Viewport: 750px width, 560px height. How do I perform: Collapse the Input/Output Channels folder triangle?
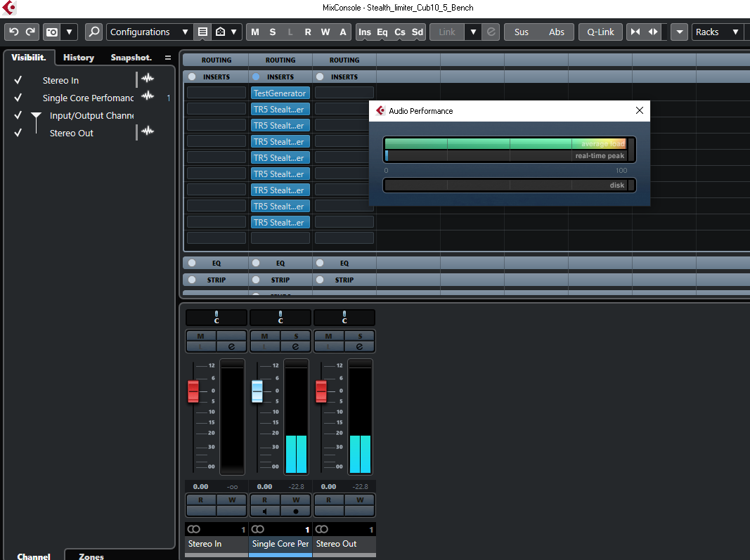36,115
